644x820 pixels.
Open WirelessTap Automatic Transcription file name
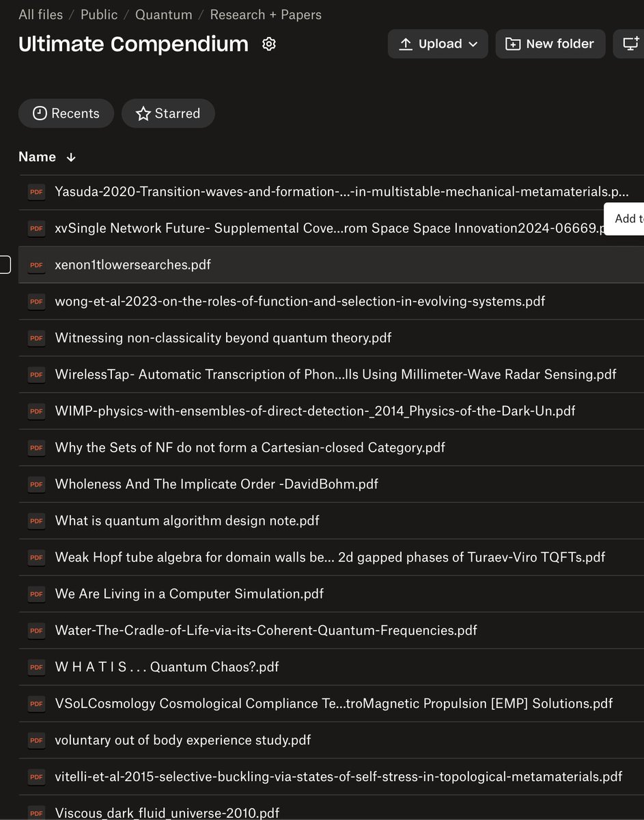335,374
